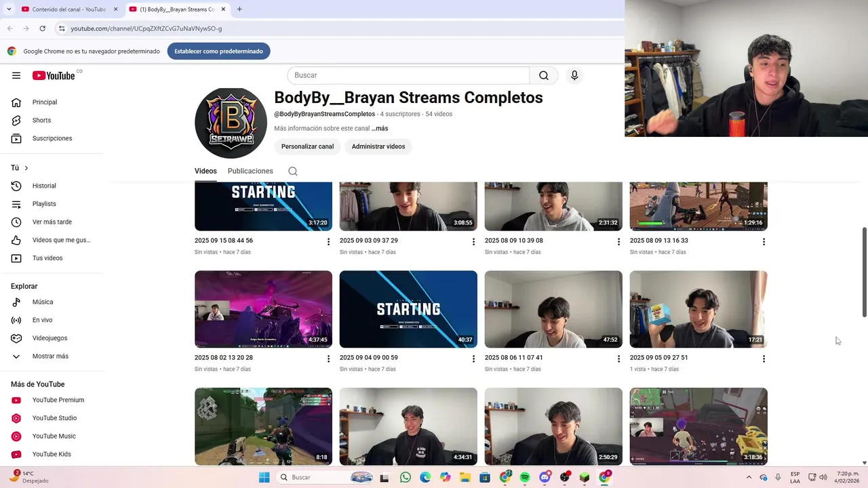The width and height of the screenshot is (868, 488).
Task: Open a new browser tab
Action: click(x=239, y=9)
